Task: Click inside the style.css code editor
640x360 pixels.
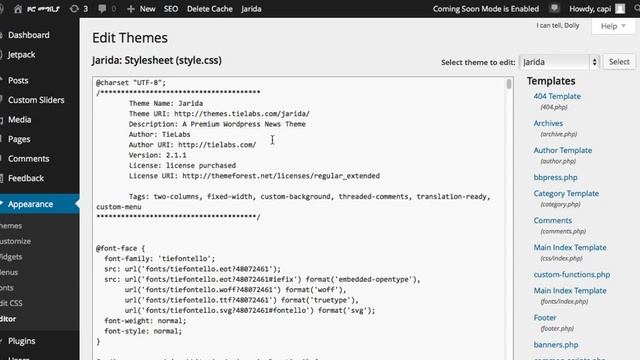Action: click(302, 218)
